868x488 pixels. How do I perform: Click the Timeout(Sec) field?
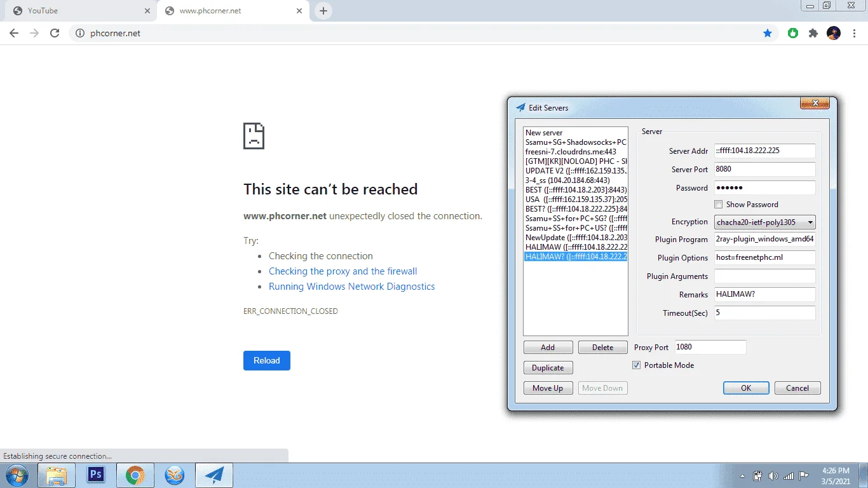(x=764, y=313)
